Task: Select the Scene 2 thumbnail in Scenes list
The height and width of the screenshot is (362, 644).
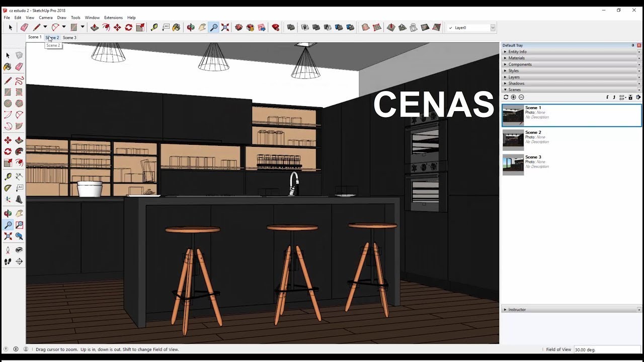Action: coord(513,140)
